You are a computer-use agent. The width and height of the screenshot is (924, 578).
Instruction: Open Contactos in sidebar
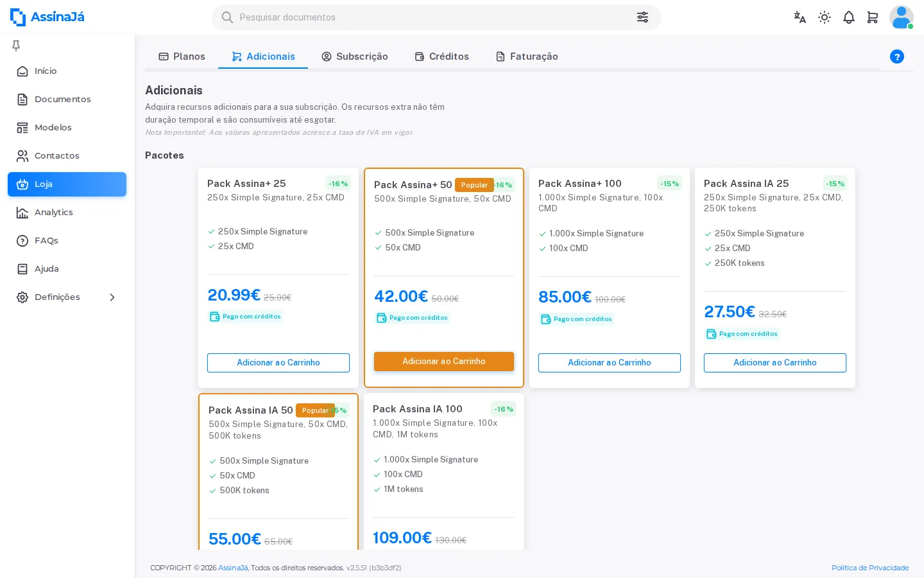pos(67,156)
